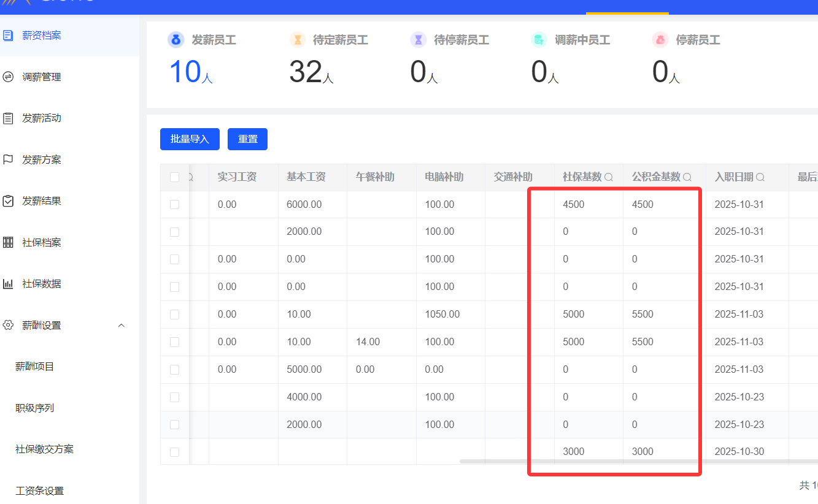This screenshot has height=504, width=818.
Task: Collapse the 薪酬设置 menu section
Action: [x=121, y=325]
